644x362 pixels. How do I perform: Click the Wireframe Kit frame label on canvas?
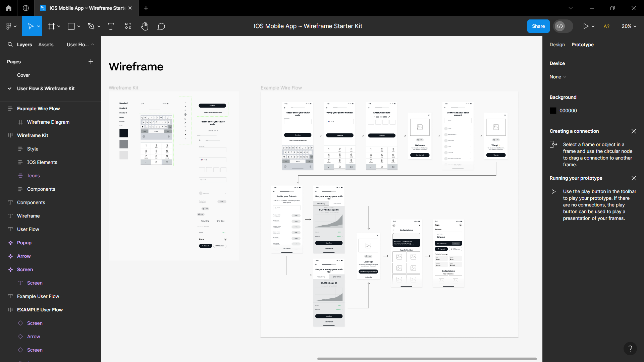[x=123, y=88]
